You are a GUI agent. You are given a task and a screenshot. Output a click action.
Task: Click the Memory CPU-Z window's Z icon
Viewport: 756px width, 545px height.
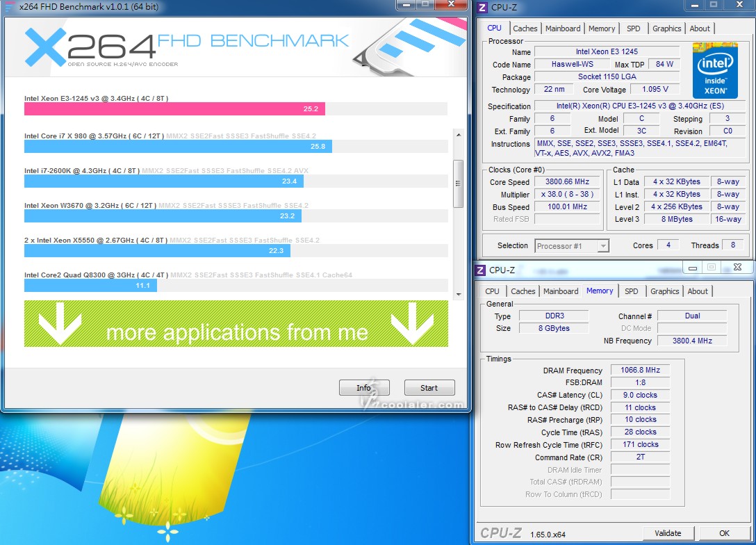coord(479,270)
